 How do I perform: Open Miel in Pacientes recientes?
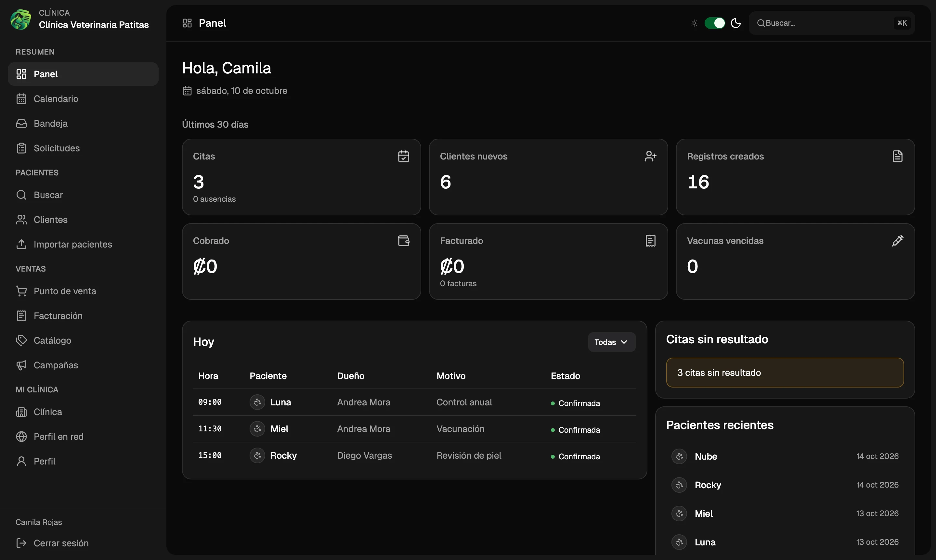tap(785, 514)
